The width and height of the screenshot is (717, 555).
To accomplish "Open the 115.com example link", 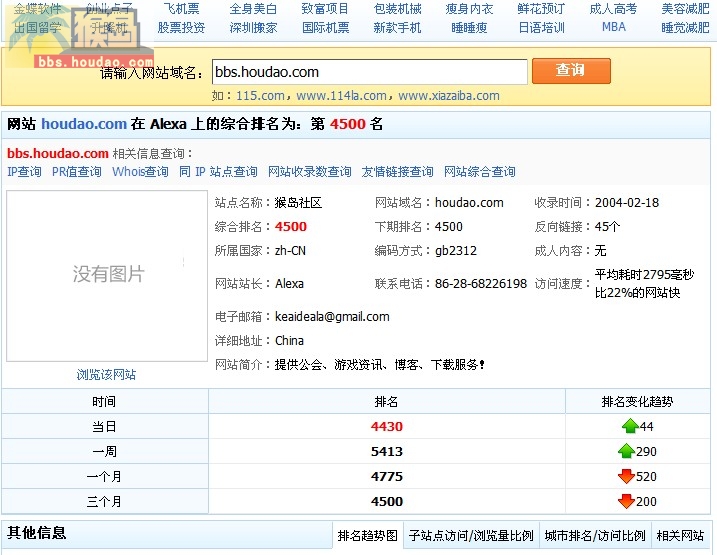I will coord(260,96).
